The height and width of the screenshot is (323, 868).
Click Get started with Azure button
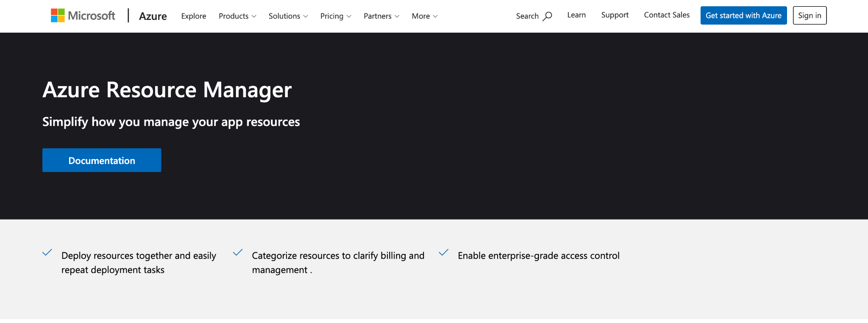coord(743,15)
